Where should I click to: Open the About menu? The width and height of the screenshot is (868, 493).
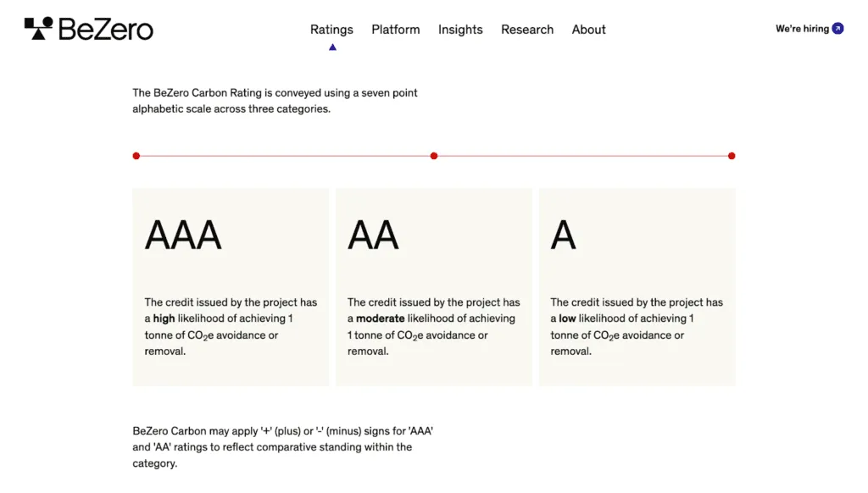point(588,30)
